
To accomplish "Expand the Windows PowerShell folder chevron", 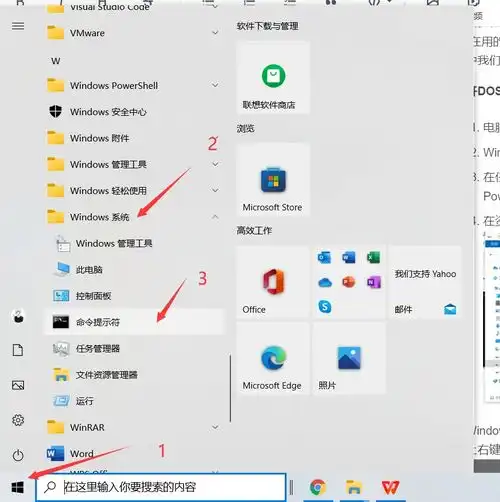I will tap(215, 85).
